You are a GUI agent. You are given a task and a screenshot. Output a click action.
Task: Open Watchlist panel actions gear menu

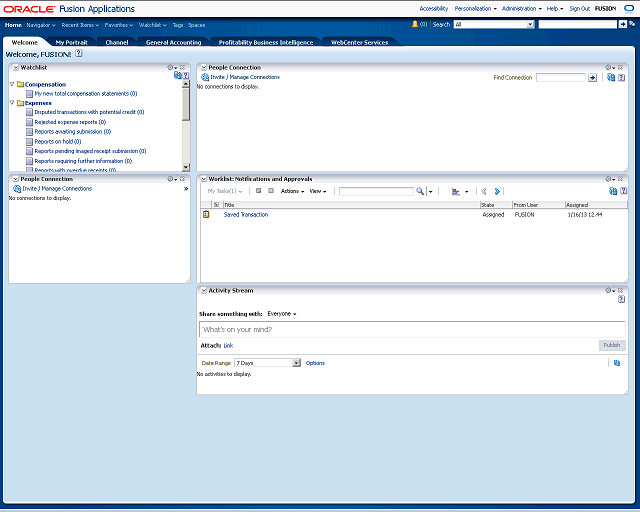pyautogui.click(x=172, y=67)
